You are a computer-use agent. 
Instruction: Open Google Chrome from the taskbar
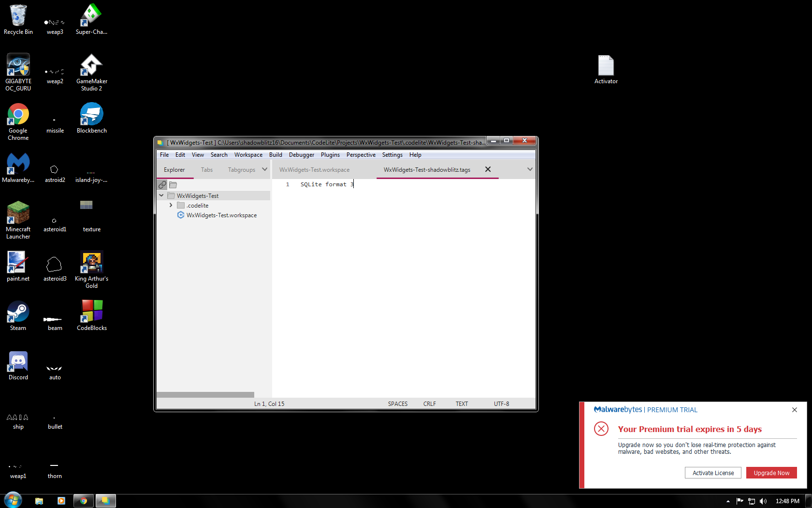83,501
